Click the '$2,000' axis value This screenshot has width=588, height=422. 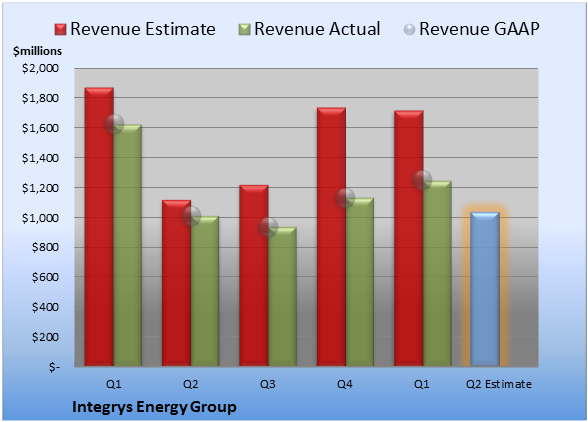tap(40, 68)
